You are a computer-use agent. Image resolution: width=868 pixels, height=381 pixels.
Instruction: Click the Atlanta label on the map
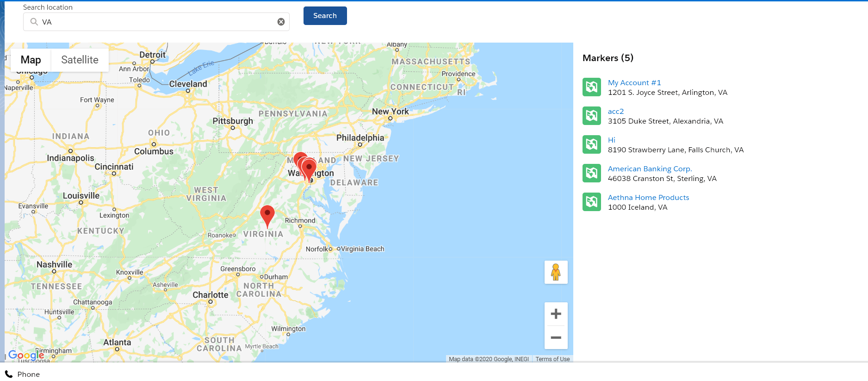click(x=117, y=342)
